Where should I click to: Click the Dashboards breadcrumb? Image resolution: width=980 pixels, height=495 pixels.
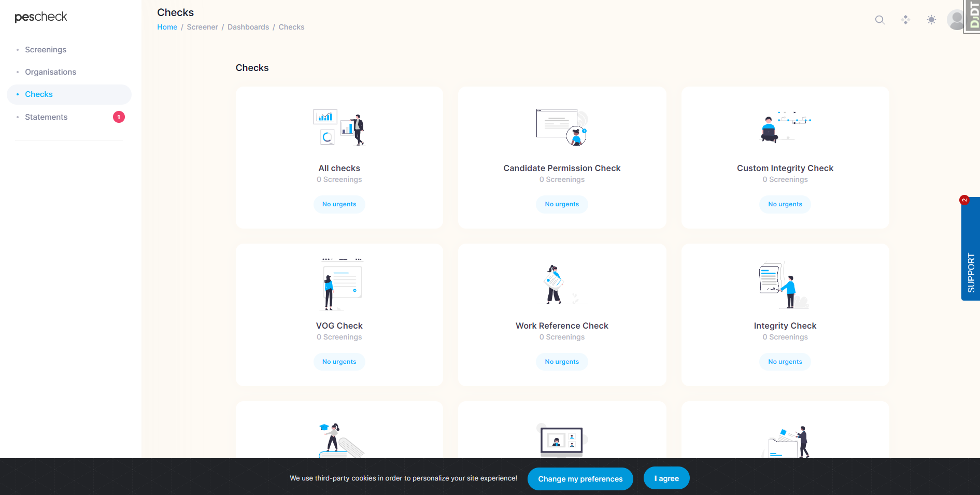[248, 27]
